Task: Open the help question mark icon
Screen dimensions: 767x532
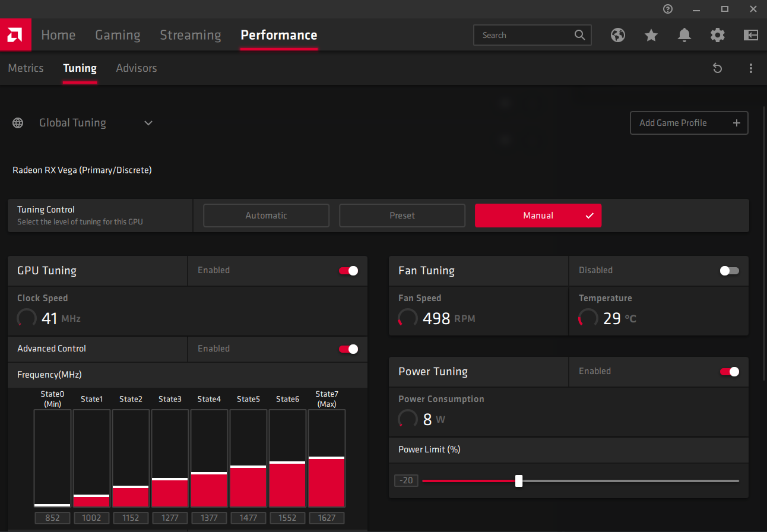Action: 668,9
